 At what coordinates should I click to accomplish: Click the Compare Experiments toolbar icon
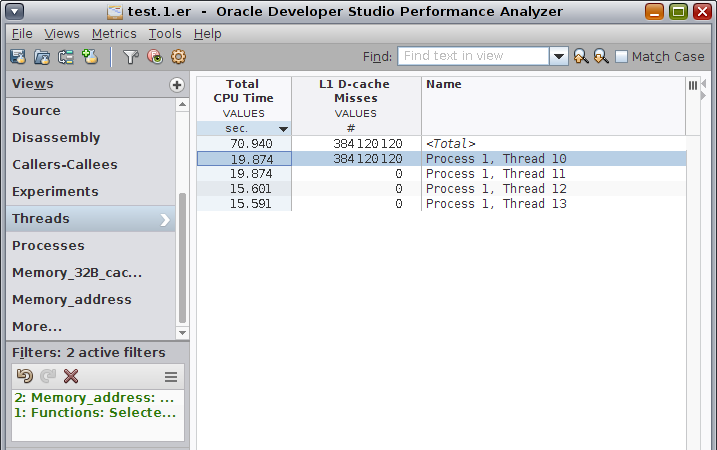[66, 57]
